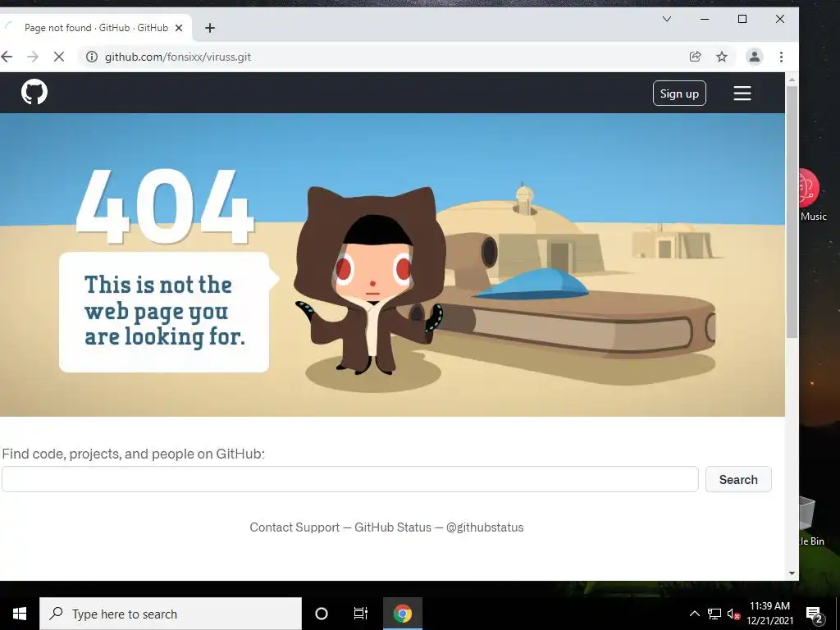Open the Contact Support link

coord(294,527)
